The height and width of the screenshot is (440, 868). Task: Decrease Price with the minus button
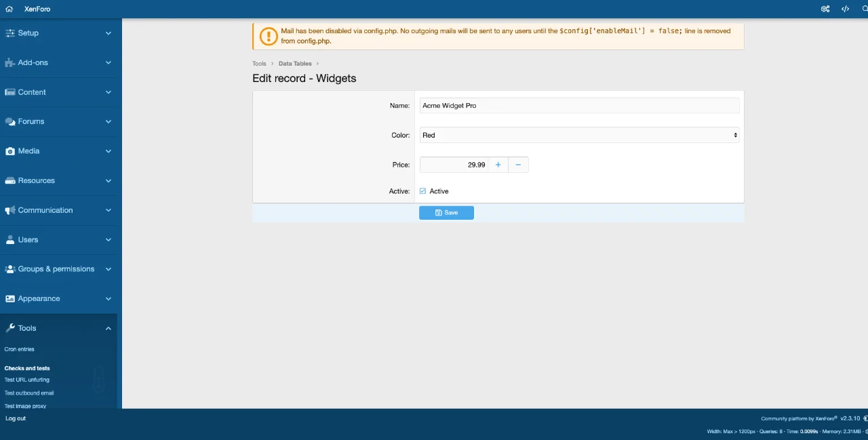coord(518,165)
